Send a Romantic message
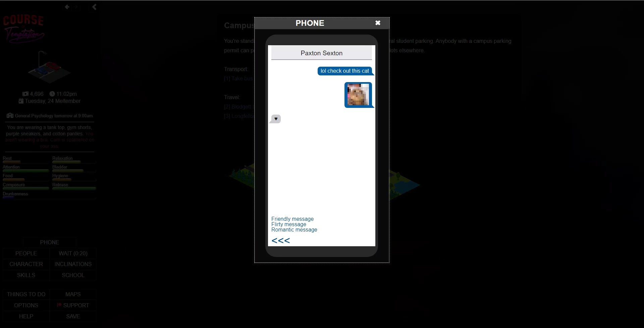 point(294,230)
